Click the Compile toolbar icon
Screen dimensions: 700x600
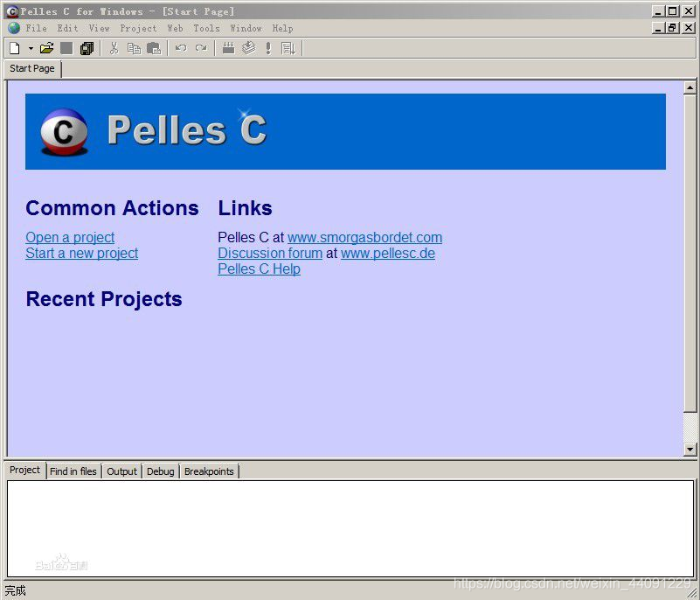coord(229,48)
